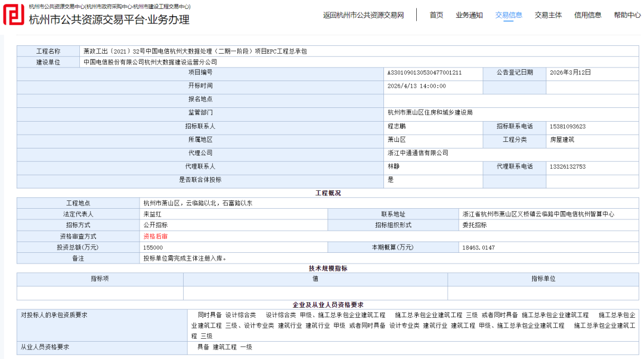
Task: Select 具备 建筑工程 一级 requirement text
Action: tap(225, 347)
